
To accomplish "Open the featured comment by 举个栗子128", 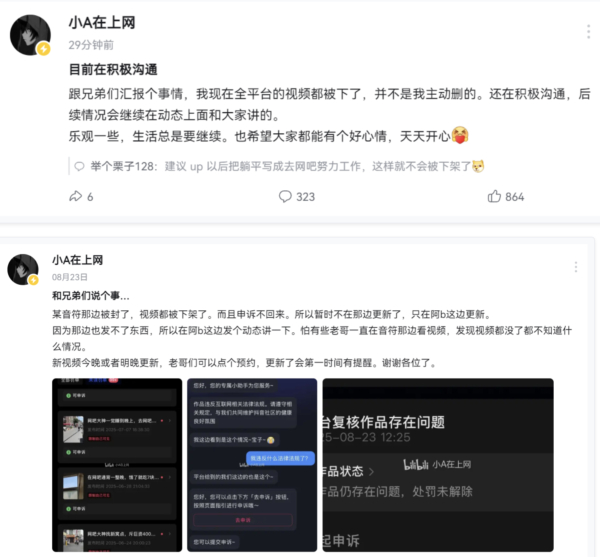I will tap(287, 166).
